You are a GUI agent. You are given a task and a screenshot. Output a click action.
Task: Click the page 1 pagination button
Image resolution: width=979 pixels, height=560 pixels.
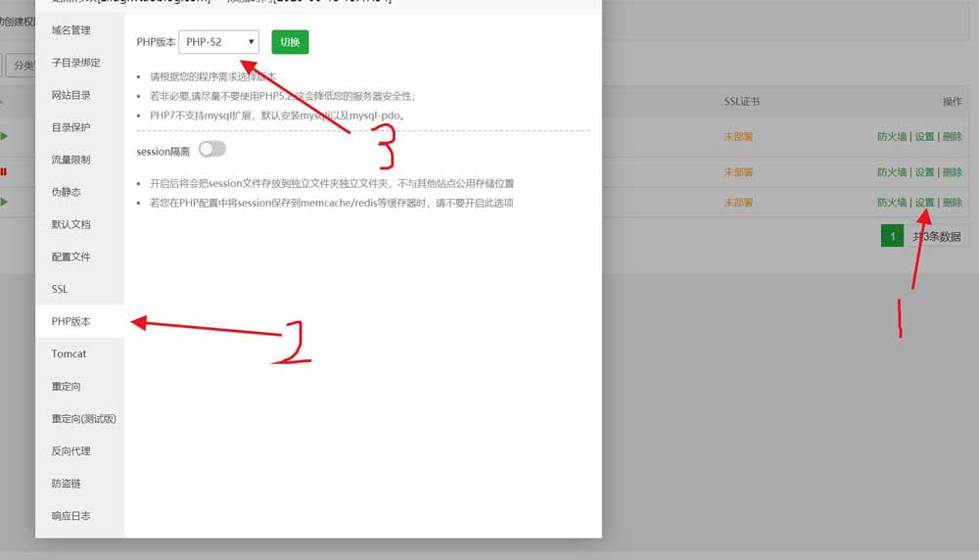tap(892, 236)
